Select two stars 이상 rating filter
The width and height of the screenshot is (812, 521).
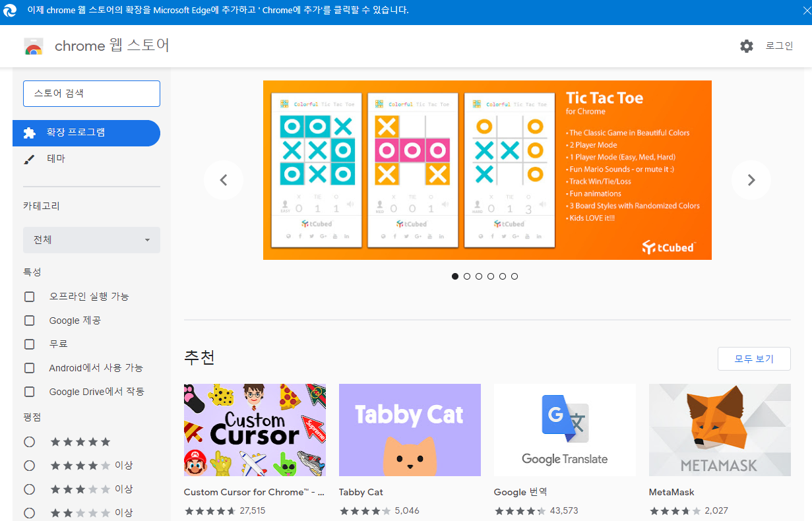coord(29,513)
